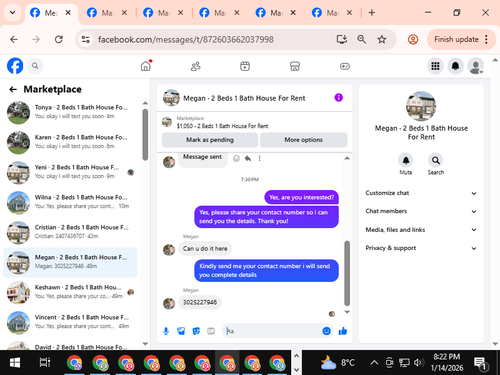The image size is (500, 375).
Task: Expand Privacy & support section
Action: click(421, 248)
